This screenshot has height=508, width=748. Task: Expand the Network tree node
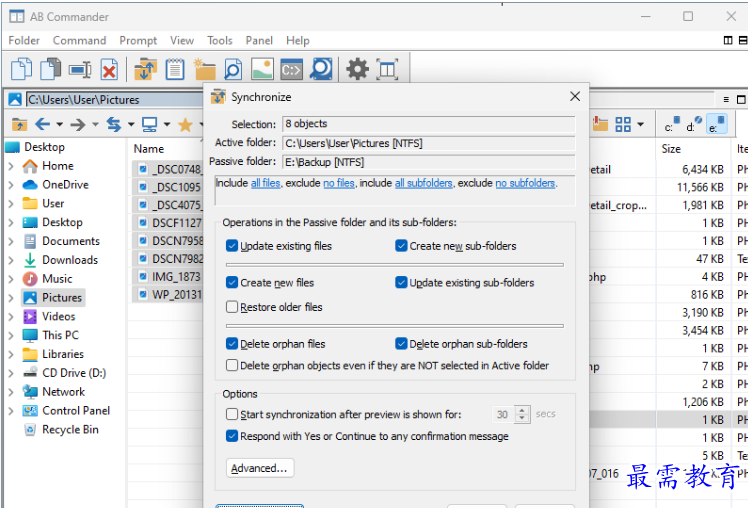pos(11,392)
